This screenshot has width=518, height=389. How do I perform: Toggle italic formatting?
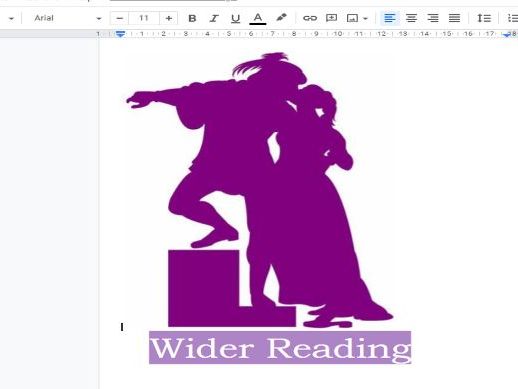(214, 18)
